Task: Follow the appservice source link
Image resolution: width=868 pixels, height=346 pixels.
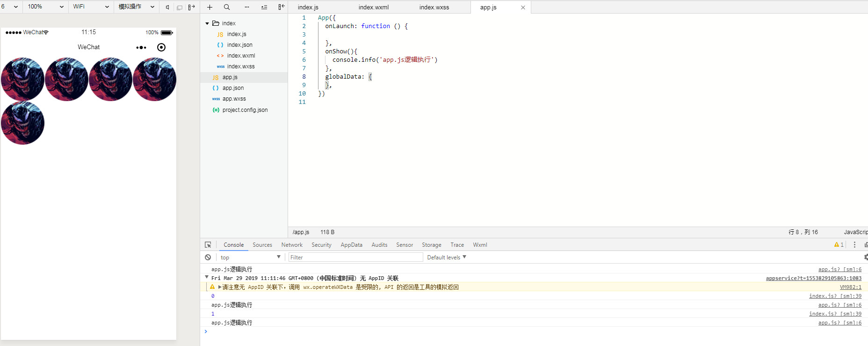Action: pos(813,278)
